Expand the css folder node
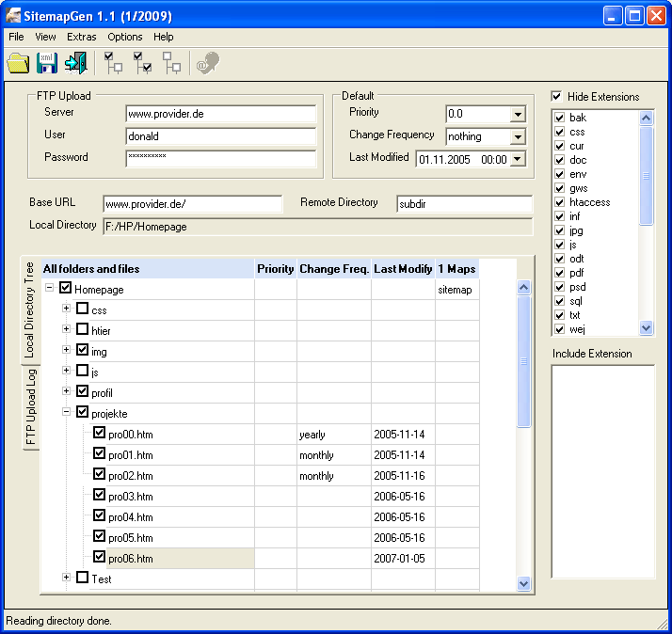672x634 pixels. pyautogui.click(x=66, y=308)
